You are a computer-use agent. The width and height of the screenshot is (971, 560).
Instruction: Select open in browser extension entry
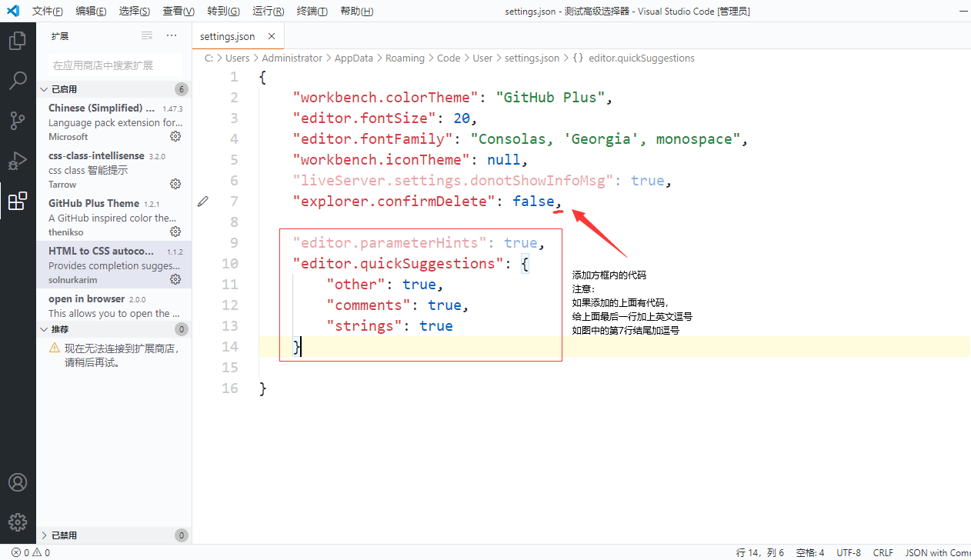click(x=114, y=305)
